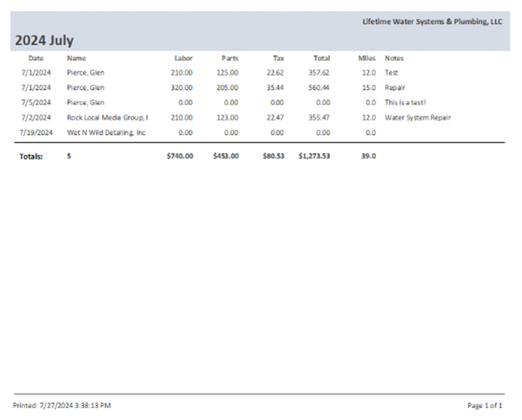Click the Lifetime Water Systems & Plumbing company name
Viewport: 522px width, 420px height.
coord(432,22)
